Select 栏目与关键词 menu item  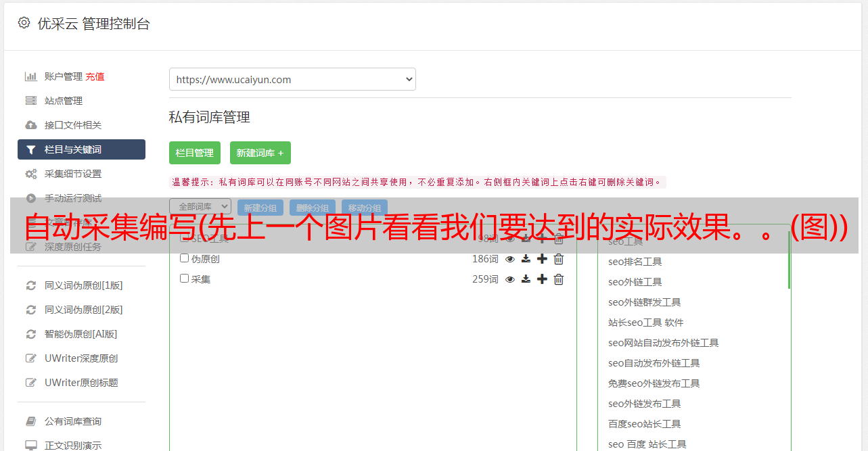[x=81, y=149]
